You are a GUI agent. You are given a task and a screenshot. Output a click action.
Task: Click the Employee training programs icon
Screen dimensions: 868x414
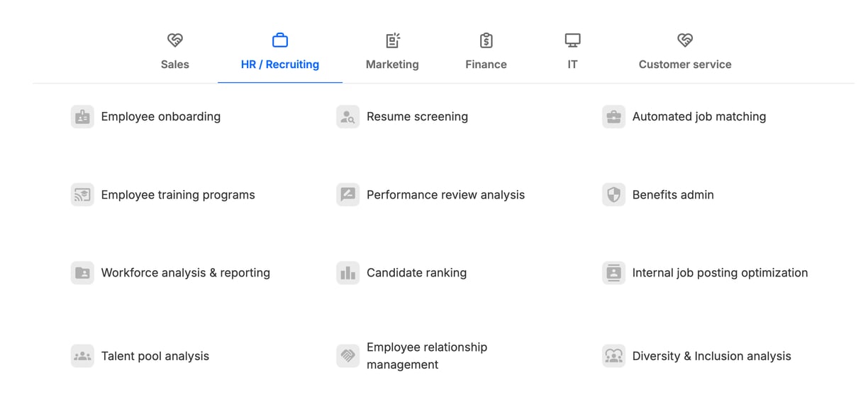click(x=82, y=195)
